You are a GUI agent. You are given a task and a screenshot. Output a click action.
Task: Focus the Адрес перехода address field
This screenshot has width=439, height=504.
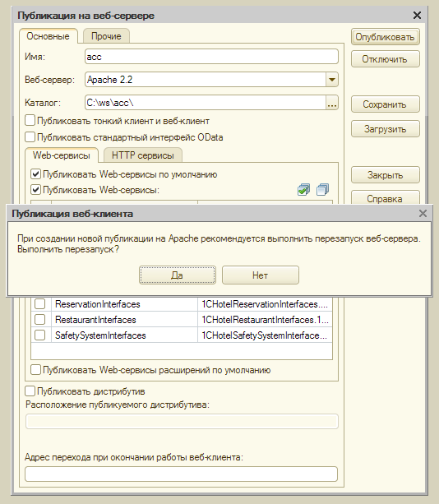point(181,474)
